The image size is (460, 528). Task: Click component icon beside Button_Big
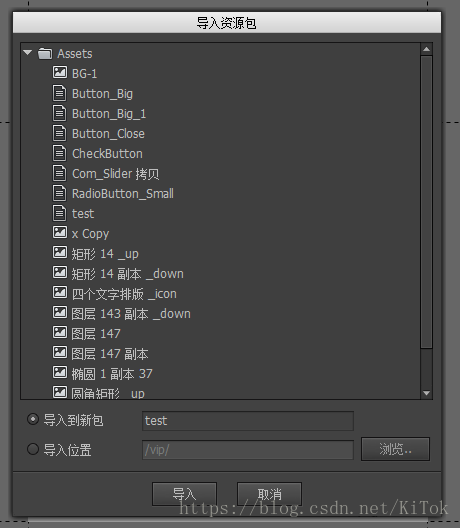60,93
